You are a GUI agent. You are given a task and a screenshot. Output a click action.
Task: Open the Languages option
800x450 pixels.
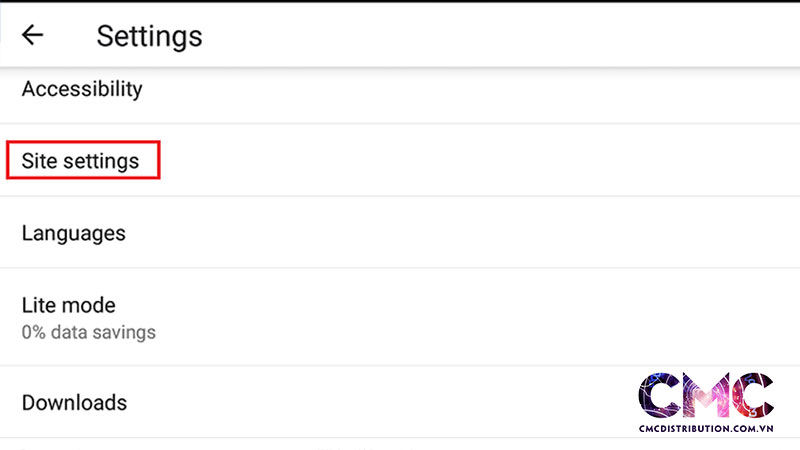pyautogui.click(x=74, y=233)
